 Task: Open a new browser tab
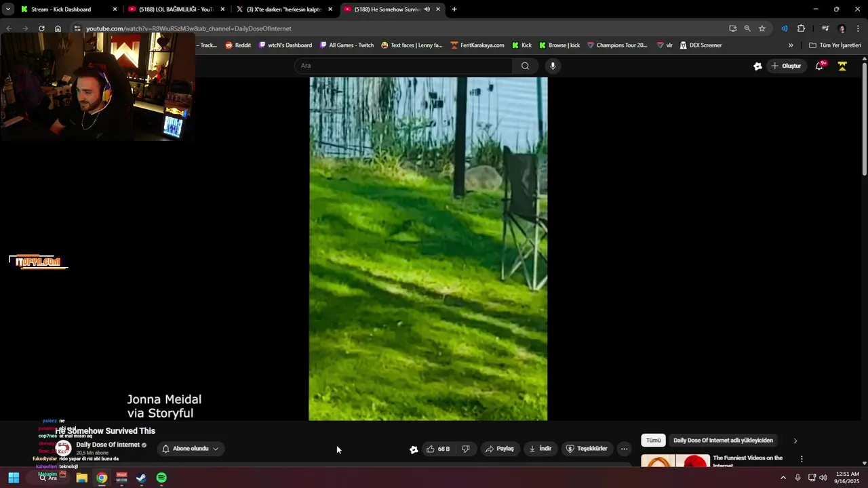[454, 9]
